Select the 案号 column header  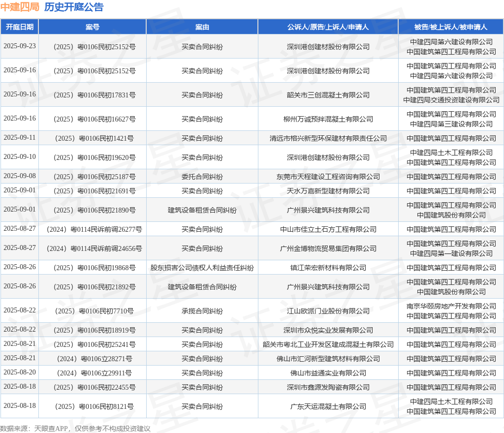(x=92, y=27)
